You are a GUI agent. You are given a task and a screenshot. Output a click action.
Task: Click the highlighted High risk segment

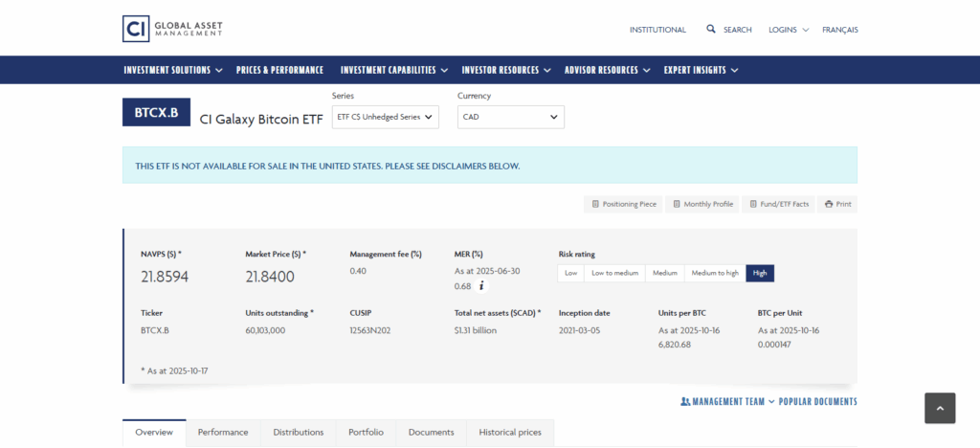coord(760,273)
